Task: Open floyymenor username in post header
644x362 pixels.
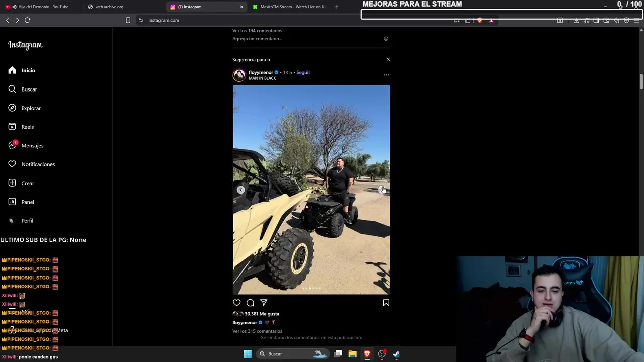Action: (261, 72)
